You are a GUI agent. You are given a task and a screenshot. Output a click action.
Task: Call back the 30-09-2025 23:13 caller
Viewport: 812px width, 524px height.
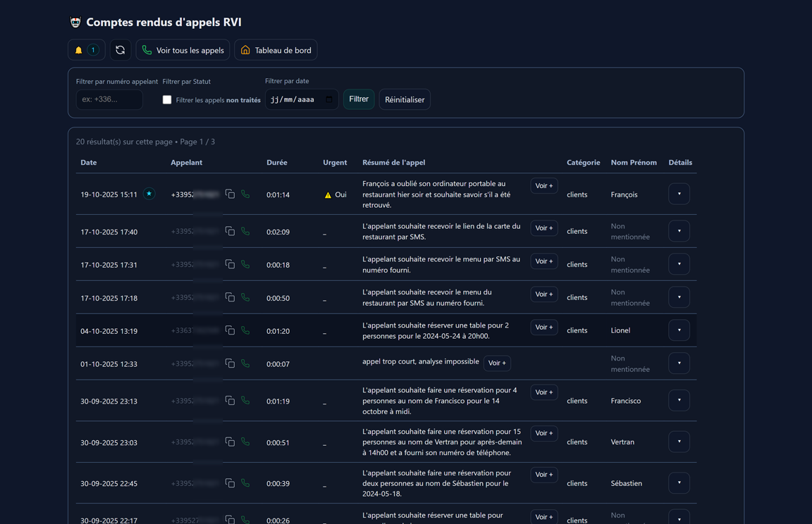point(245,401)
